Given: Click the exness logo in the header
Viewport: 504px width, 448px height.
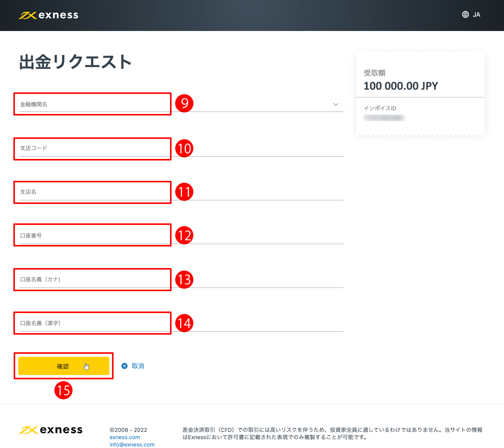Looking at the screenshot, I should (49, 15).
